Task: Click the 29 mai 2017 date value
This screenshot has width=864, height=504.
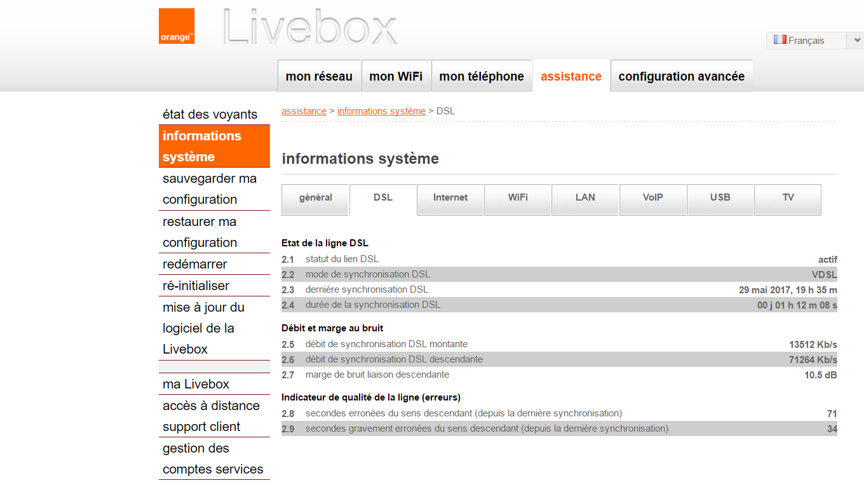Action: pyautogui.click(x=788, y=289)
